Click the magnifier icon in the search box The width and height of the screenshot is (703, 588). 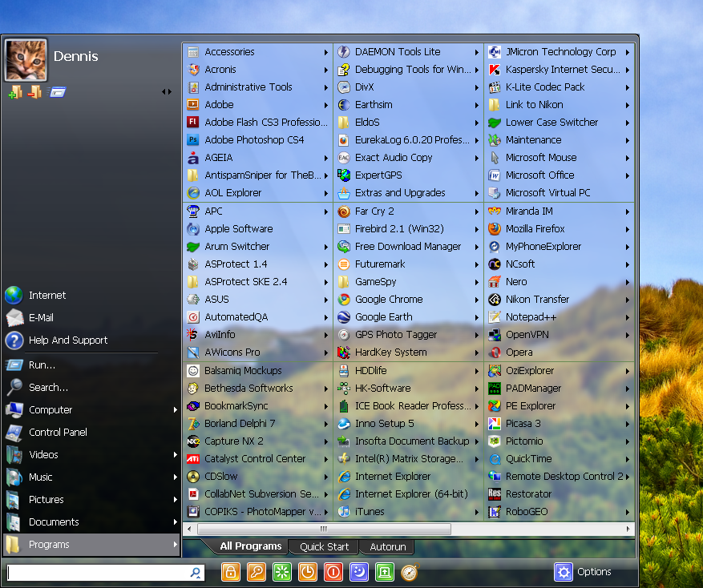click(x=194, y=573)
